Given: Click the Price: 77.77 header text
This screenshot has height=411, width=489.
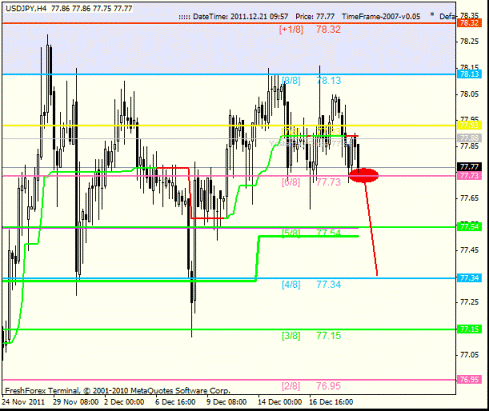Looking at the screenshot, I should click(315, 16).
